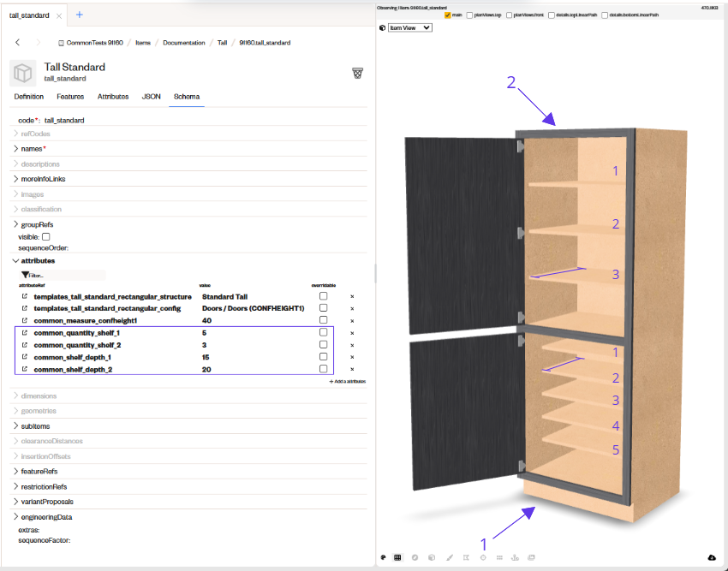This screenshot has width=728, height=571.
Task: Click the flag shape icon in viewer toolbar
Action: click(466, 557)
